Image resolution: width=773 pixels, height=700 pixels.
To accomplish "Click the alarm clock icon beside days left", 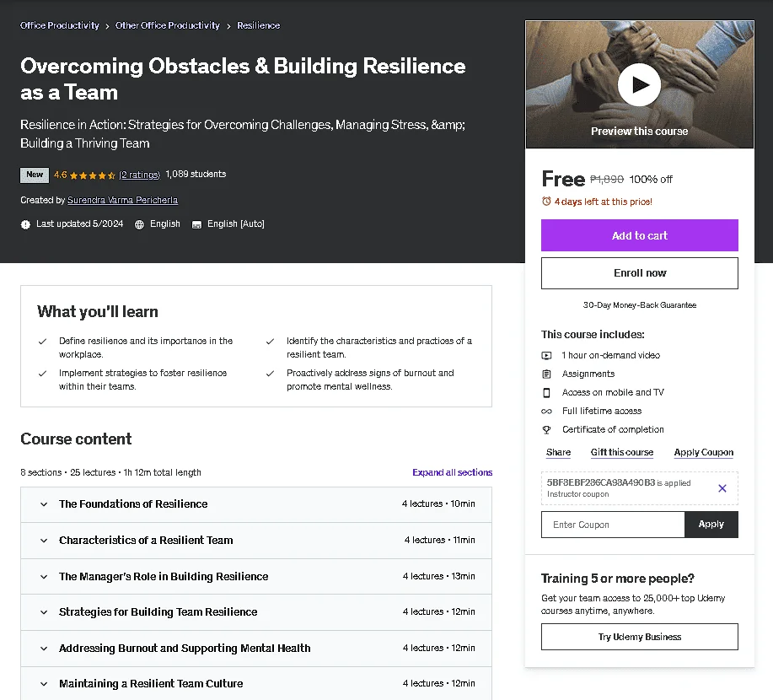I will click(x=546, y=202).
